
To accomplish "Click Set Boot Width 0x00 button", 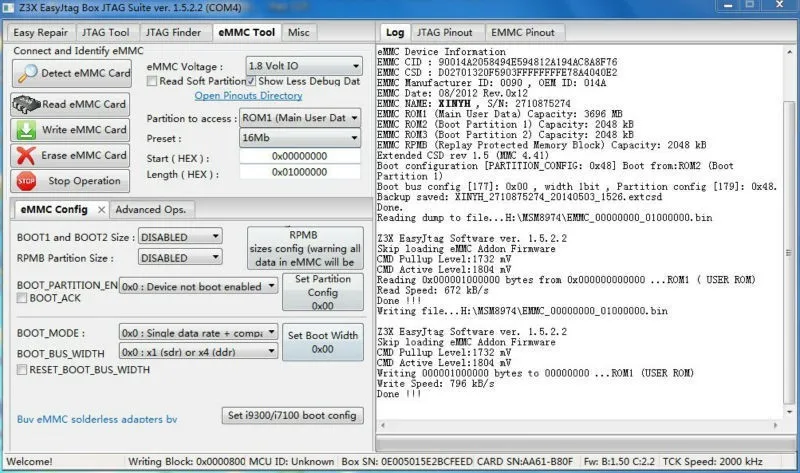I will click(x=323, y=342).
